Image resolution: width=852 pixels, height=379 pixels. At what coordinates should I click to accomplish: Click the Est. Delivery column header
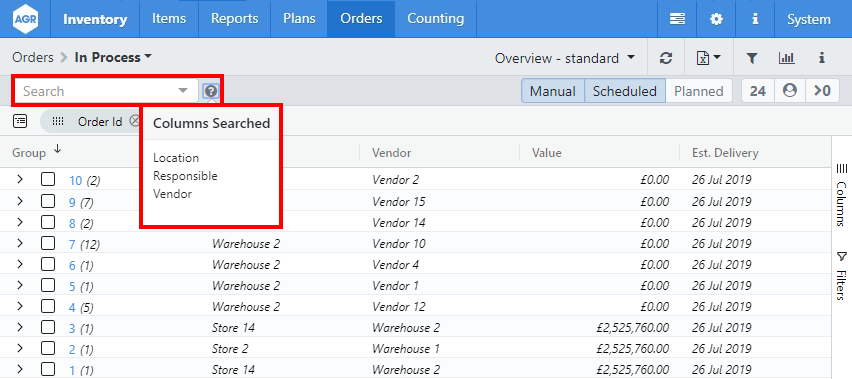point(725,153)
